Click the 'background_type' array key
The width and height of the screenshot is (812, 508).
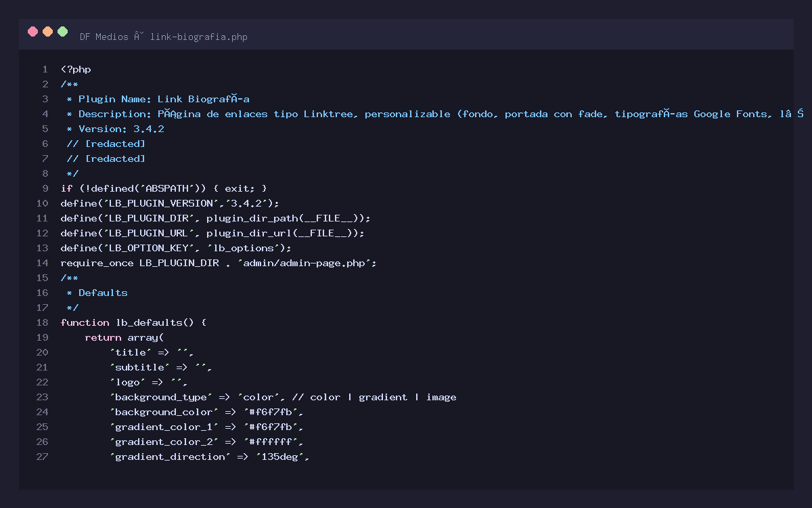tap(161, 397)
